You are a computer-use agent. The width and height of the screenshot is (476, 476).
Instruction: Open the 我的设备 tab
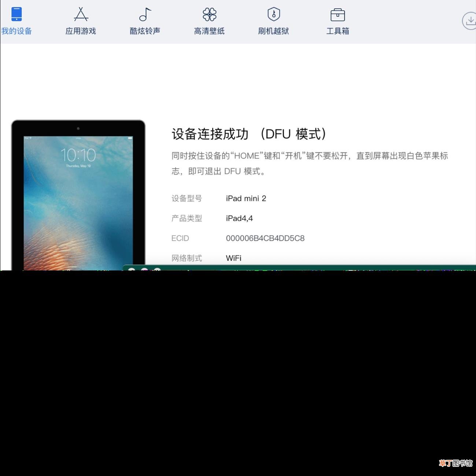pyautogui.click(x=16, y=21)
